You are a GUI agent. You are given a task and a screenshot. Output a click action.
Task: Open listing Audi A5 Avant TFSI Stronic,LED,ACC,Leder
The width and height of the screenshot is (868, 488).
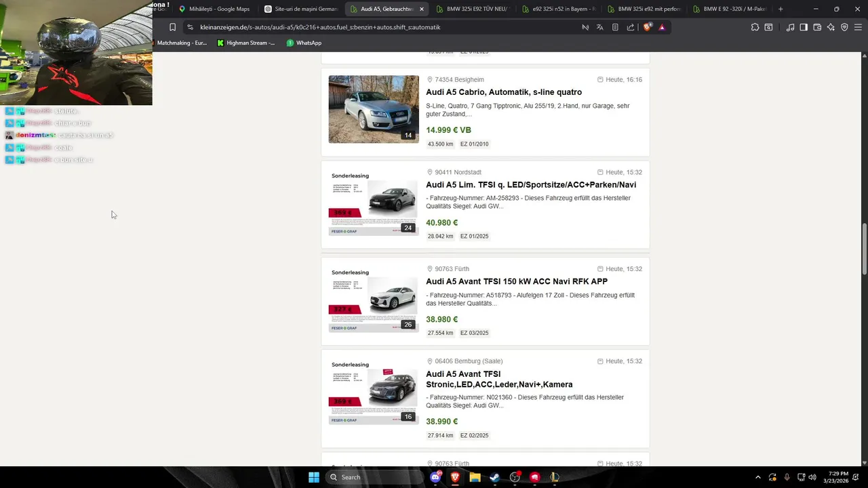[x=499, y=379]
